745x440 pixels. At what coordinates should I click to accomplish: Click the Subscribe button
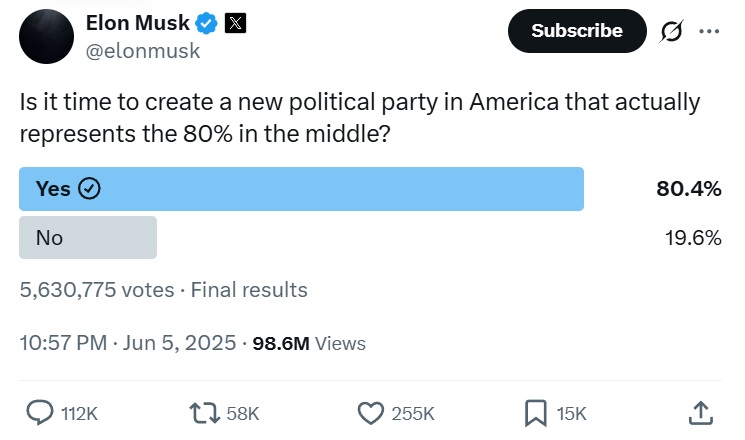point(577,31)
